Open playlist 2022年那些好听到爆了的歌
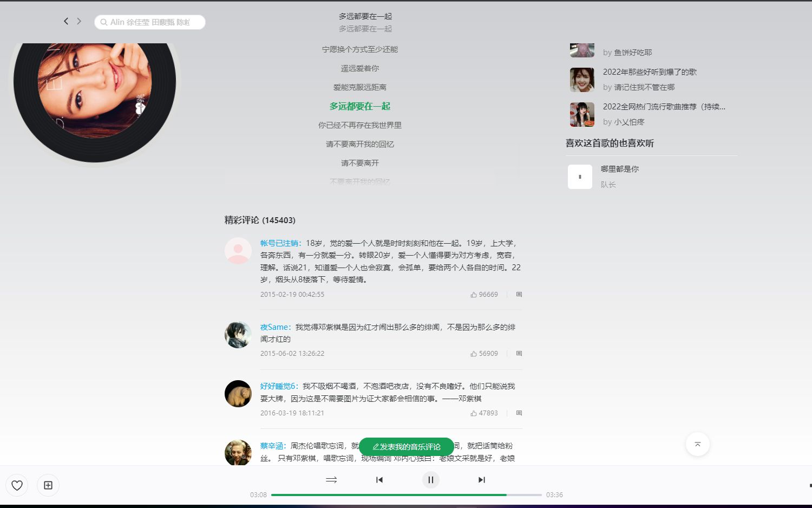 coord(650,72)
